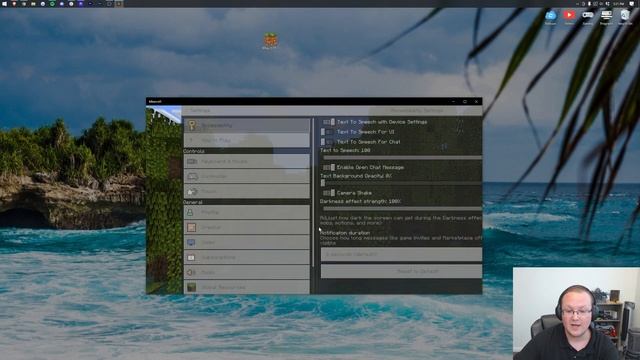Open the Notification duration dropdown

(401, 254)
